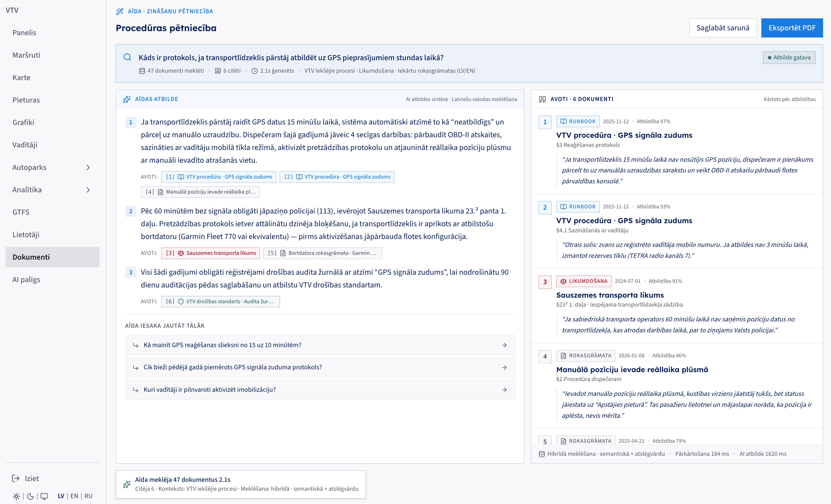Open Karte in sidebar
This screenshot has width=831, height=504.
point(52,78)
